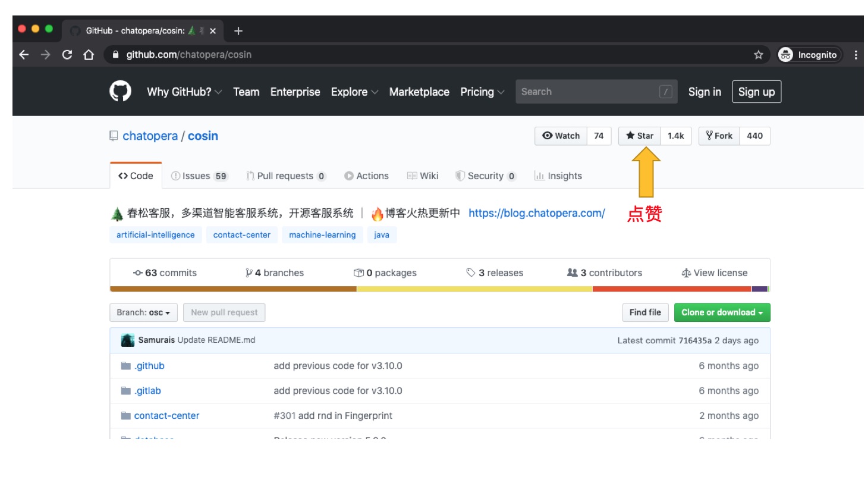Focus the GitHub Search box

tap(596, 92)
